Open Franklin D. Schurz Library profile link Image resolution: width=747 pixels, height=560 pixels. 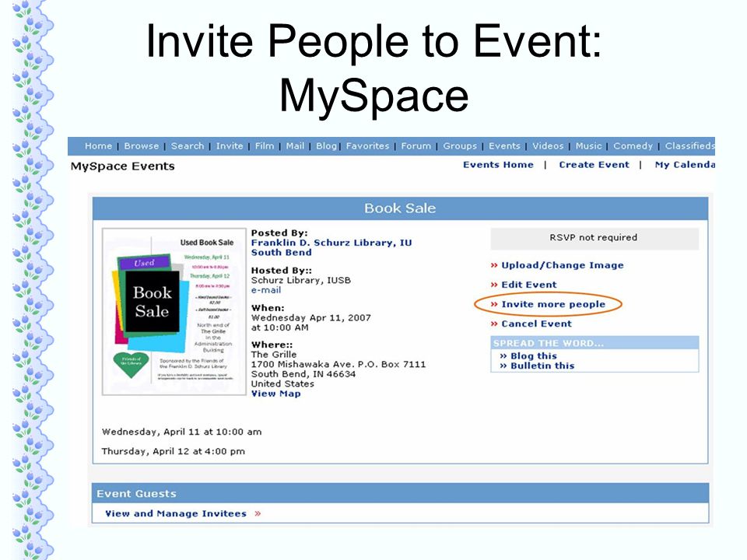click(x=331, y=247)
